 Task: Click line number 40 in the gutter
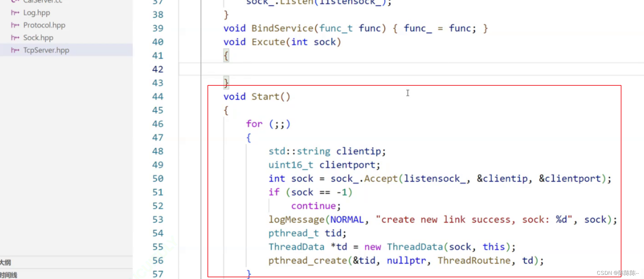coord(158,42)
